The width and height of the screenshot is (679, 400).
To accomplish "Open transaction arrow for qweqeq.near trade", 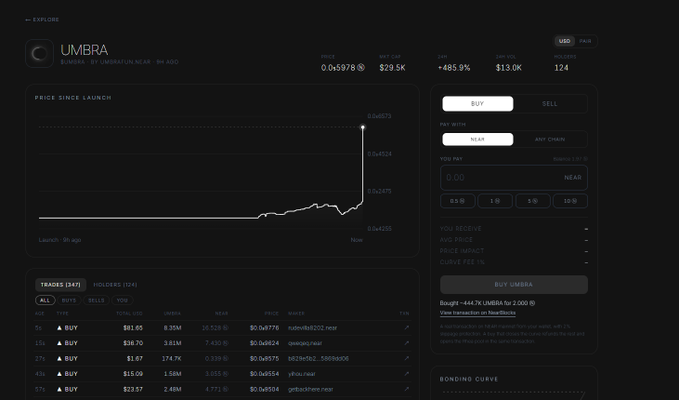I will (406, 343).
